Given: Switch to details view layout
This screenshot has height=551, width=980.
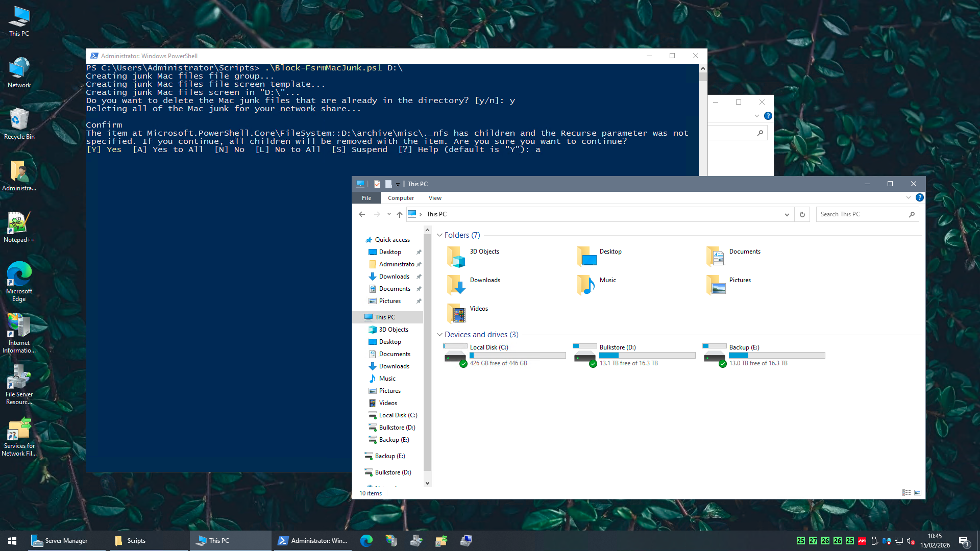Looking at the screenshot, I should coord(906,493).
